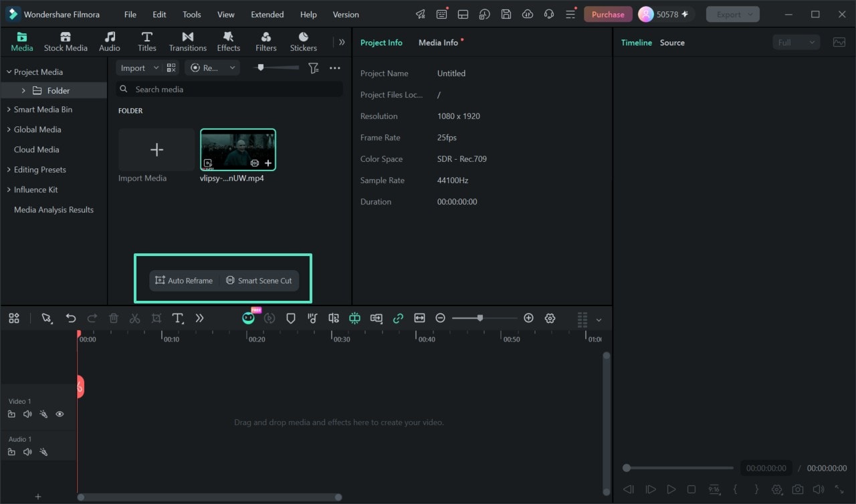Open the cloud upload icon
Screen dimensions: 856x504
[528, 14]
